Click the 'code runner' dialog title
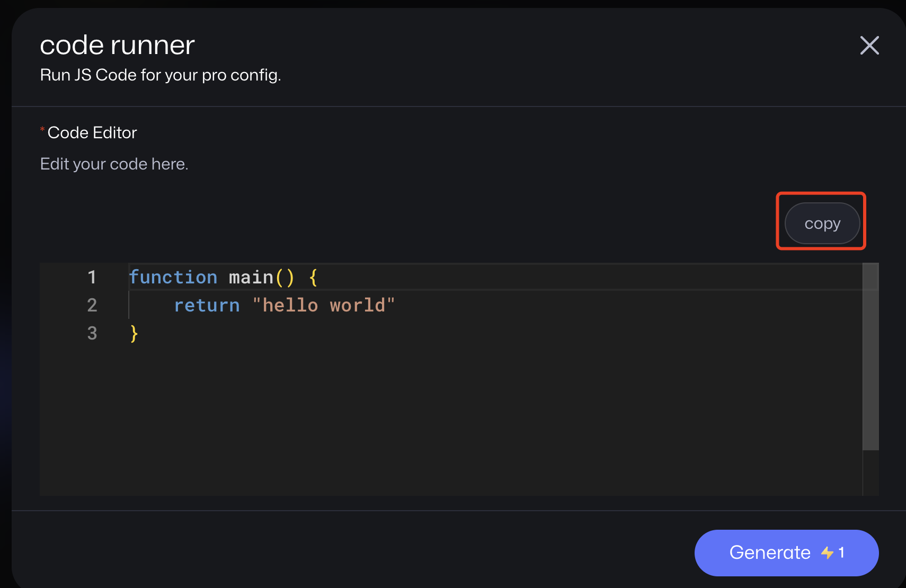Image resolution: width=906 pixels, height=588 pixels. tap(117, 46)
